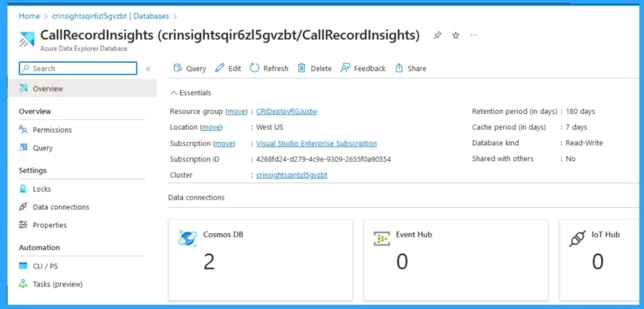Viewport: 644px width, 309px height.
Task: Click the Azure Data Explorer database logo
Action: [27, 40]
